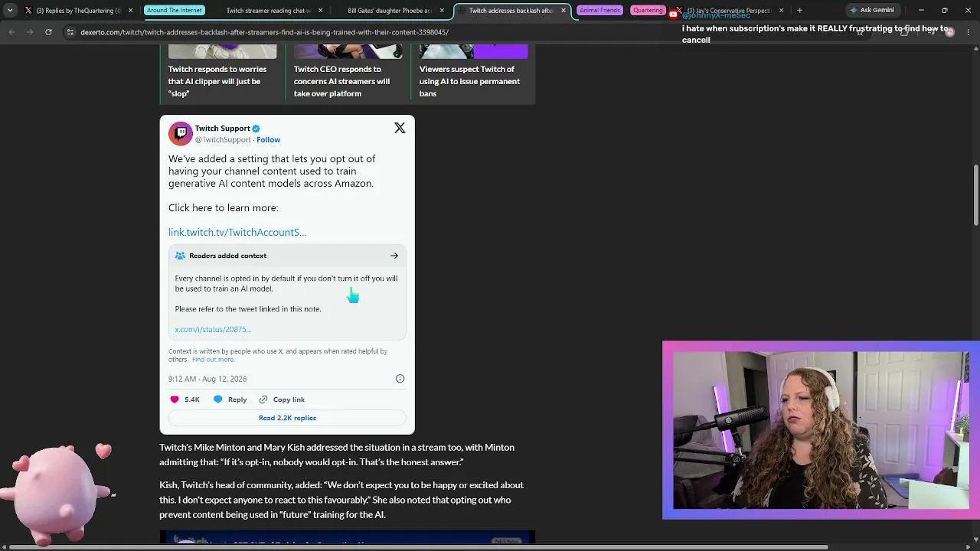980x551 pixels.
Task: Close the active Twitch addresses backlash tab
Action: pyautogui.click(x=563, y=11)
